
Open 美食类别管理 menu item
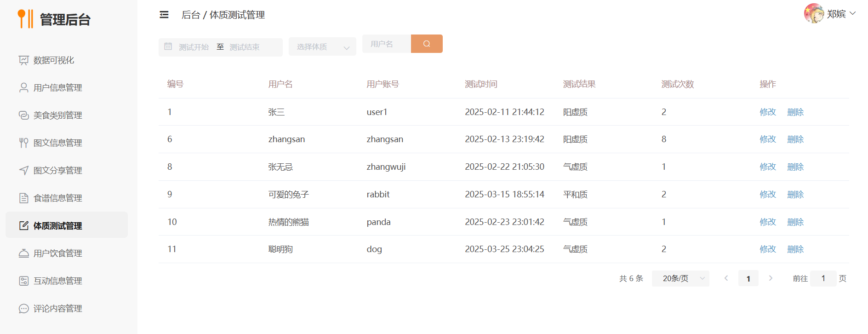(67, 115)
